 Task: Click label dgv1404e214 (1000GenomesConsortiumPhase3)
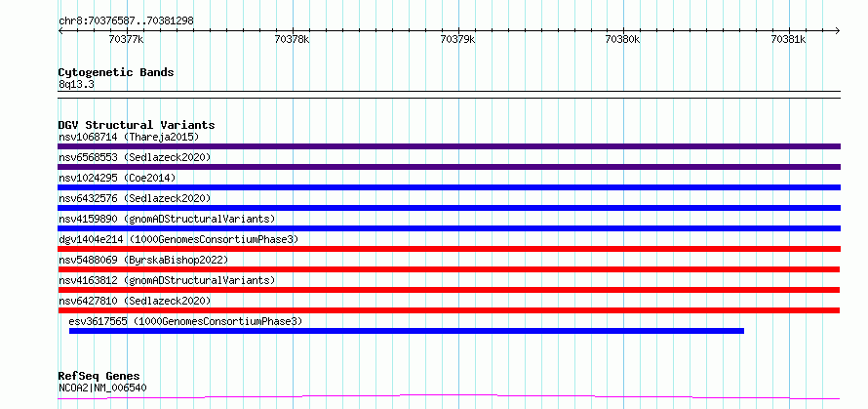pyautogui.click(x=178, y=239)
